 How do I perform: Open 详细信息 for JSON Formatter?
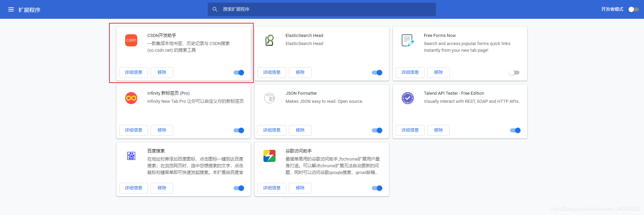[272, 130]
